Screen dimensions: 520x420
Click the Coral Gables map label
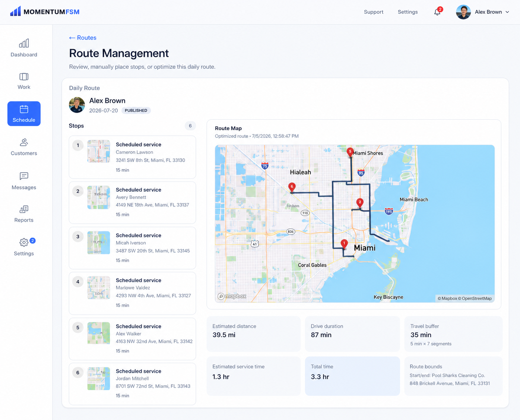(312, 265)
